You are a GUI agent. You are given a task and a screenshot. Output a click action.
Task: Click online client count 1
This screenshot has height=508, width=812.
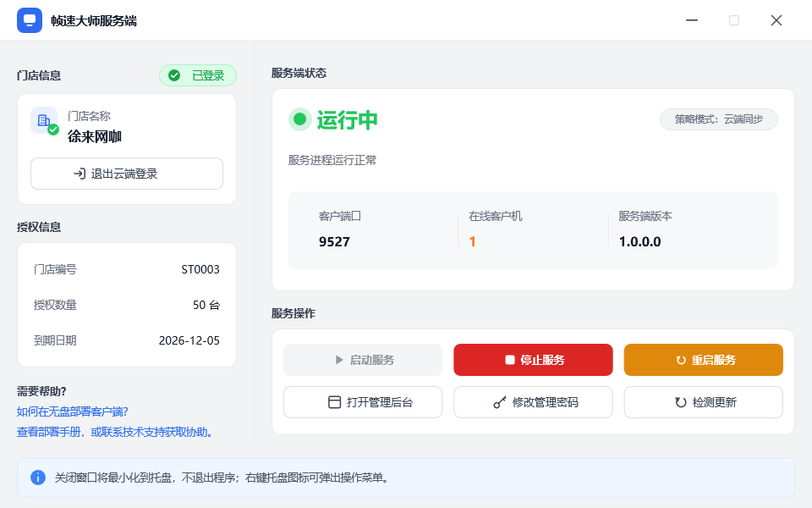click(472, 241)
